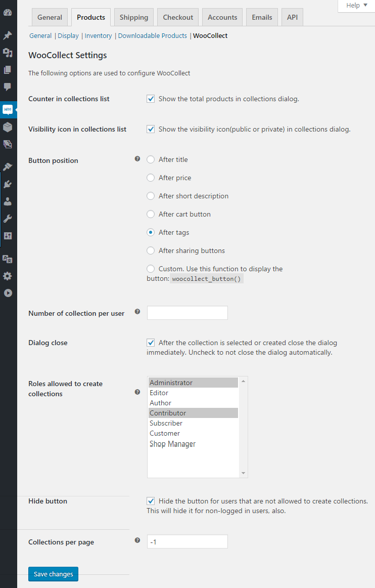Select the After title radio option
375x588 pixels.
tap(151, 159)
